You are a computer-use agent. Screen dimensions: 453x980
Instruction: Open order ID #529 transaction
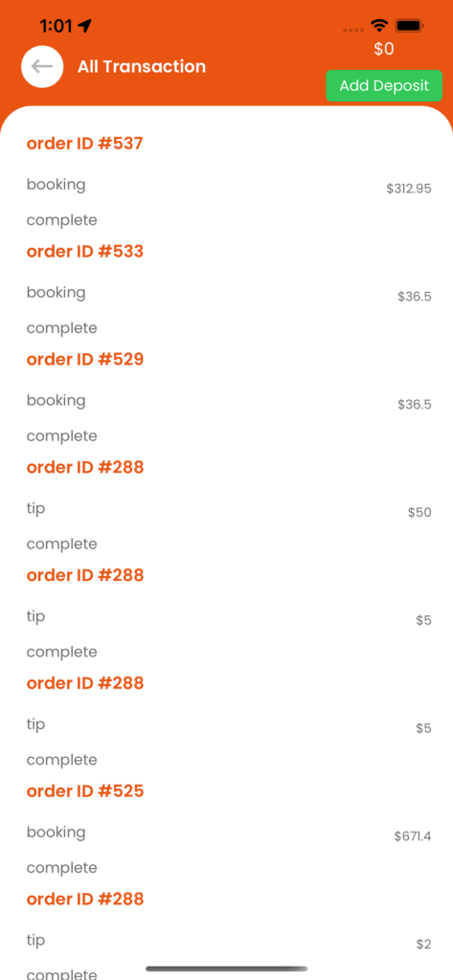85,360
